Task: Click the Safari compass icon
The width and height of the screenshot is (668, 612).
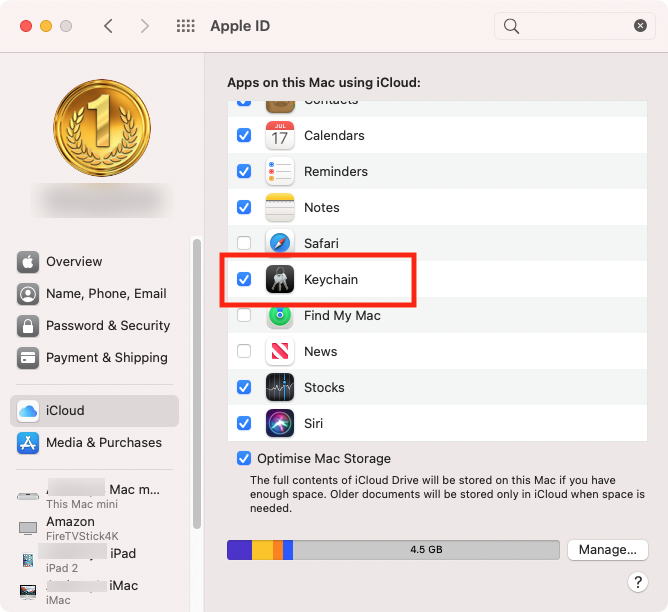Action: [x=280, y=243]
